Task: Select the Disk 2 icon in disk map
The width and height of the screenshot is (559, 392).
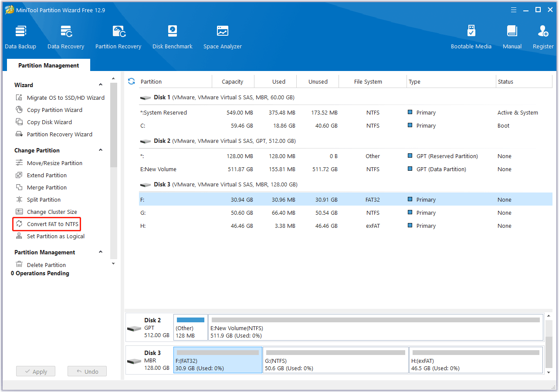Action: pyautogui.click(x=134, y=328)
